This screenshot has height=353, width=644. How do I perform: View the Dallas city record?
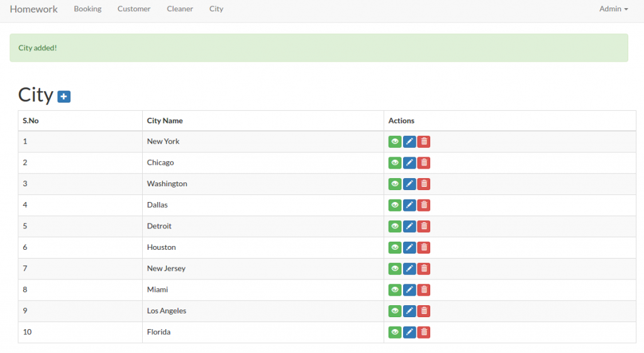point(395,205)
